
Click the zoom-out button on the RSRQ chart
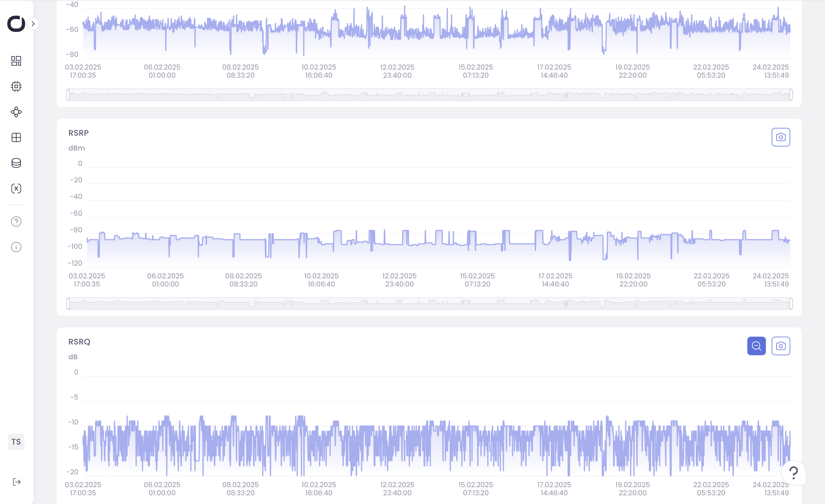tap(756, 346)
